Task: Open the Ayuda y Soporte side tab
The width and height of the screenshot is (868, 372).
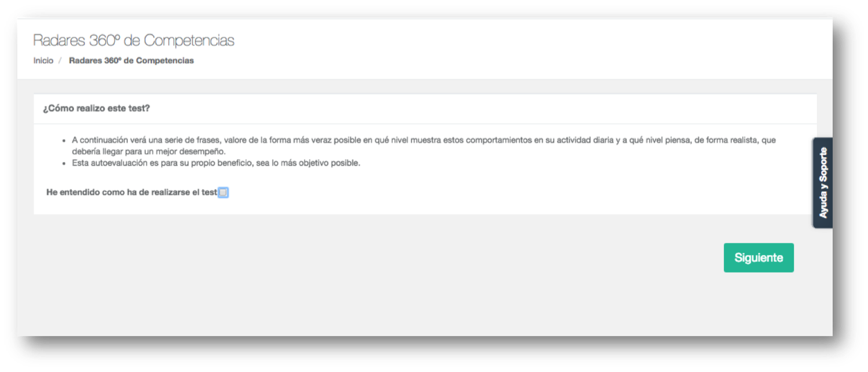Action: [x=823, y=183]
